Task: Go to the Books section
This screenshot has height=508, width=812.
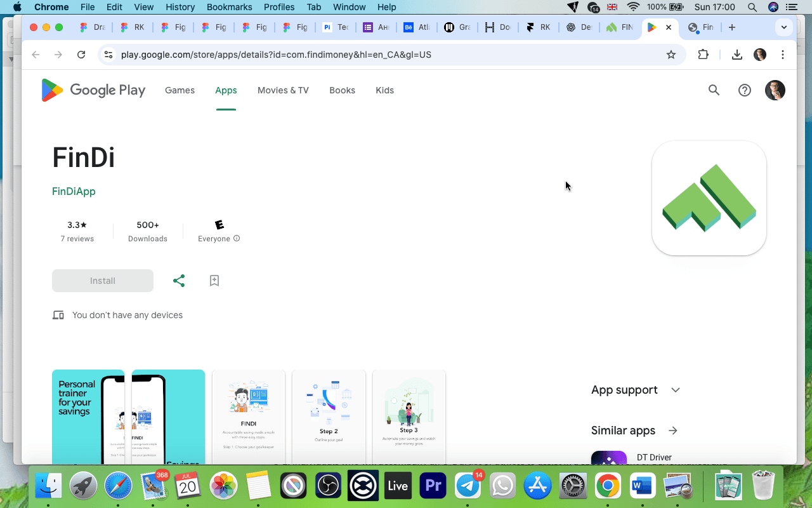Action: click(342, 90)
